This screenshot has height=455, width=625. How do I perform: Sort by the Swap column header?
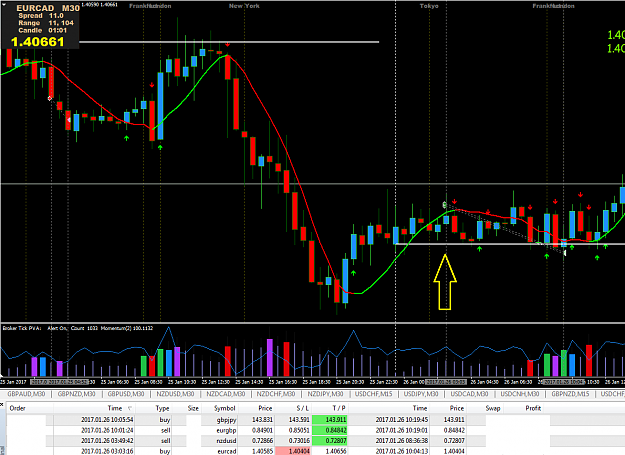tap(493, 408)
